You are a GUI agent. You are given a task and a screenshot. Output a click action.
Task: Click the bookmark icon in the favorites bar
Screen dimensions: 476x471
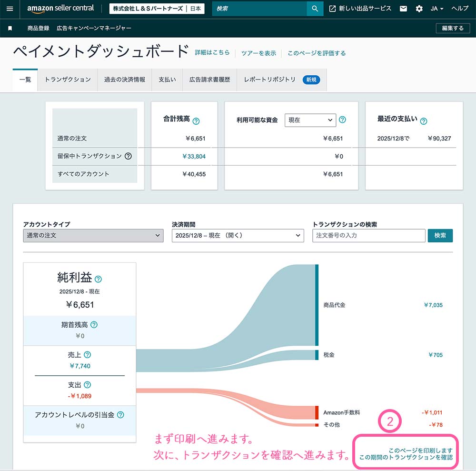click(x=10, y=28)
